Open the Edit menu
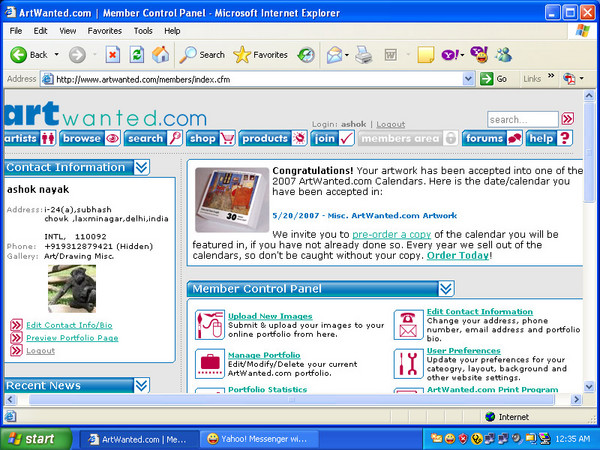 click(40, 31)
